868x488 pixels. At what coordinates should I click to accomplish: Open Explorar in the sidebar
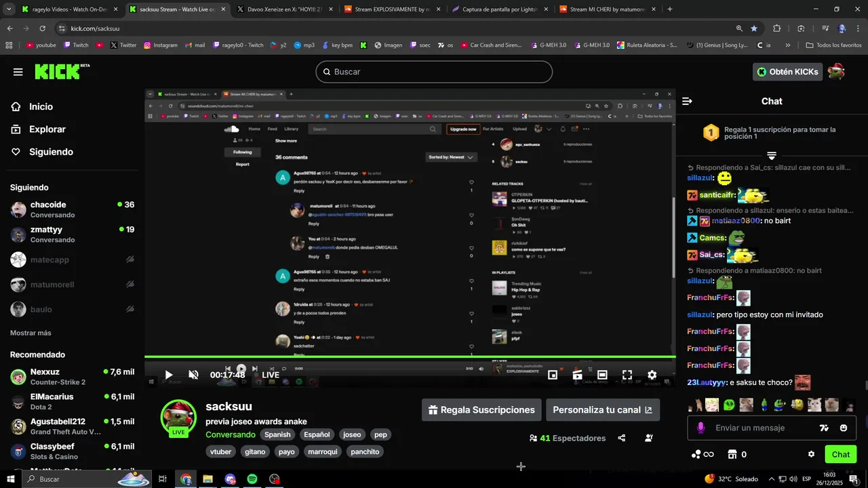pos(47,129)
